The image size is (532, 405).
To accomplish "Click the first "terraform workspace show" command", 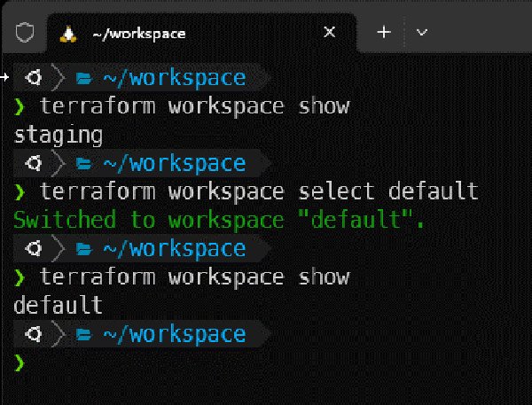I will (x=195, y=106).
